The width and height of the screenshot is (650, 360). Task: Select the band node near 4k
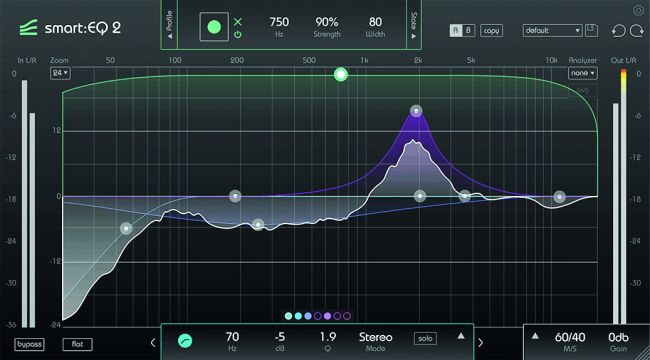coord(465,196)
